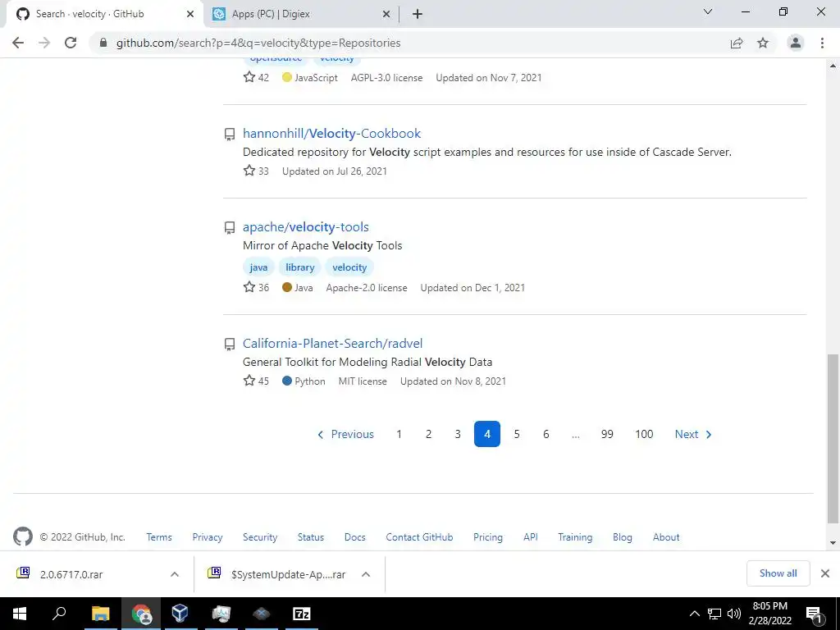Click star icon for apache velocity-tools

coord(249,287)
